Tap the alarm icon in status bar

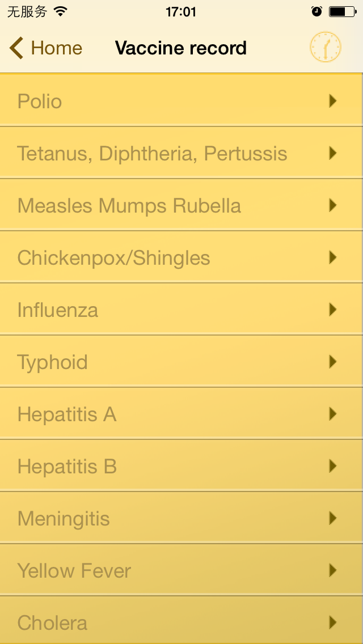(x=316, y=11)
